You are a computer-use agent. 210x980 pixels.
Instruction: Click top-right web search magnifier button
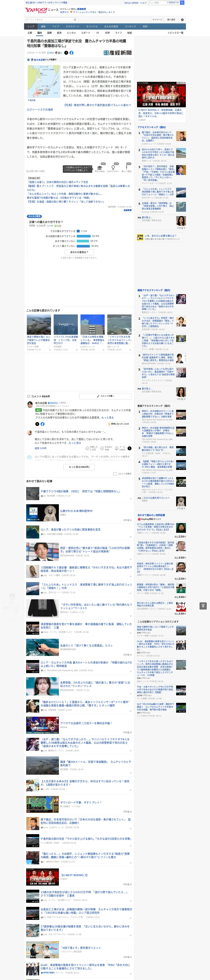pos(182,3)
